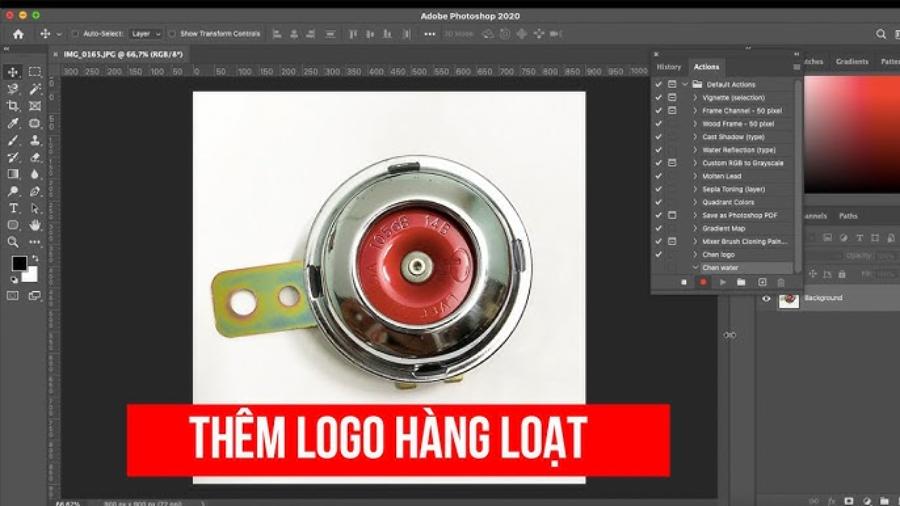This screenshot has width=900, height=506.
Task: Click the Home icon in options bar
Action: (x=17, y=34)
